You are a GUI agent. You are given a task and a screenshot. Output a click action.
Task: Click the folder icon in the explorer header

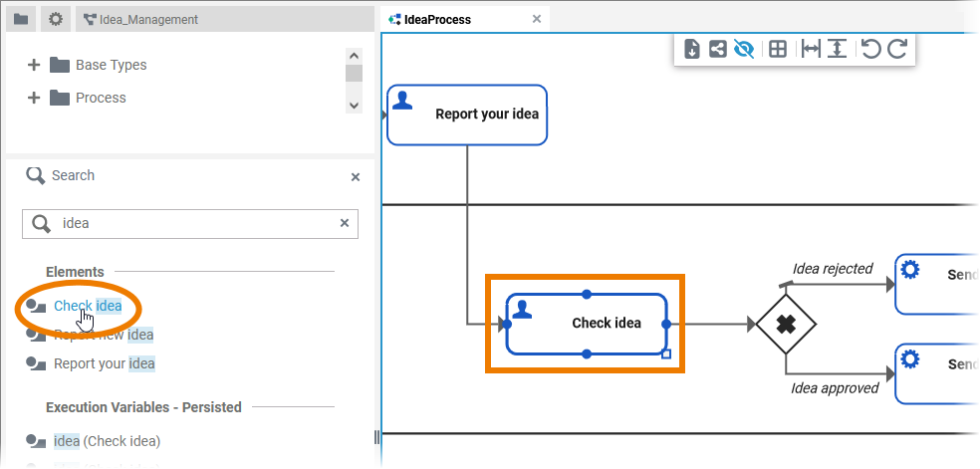21,19
